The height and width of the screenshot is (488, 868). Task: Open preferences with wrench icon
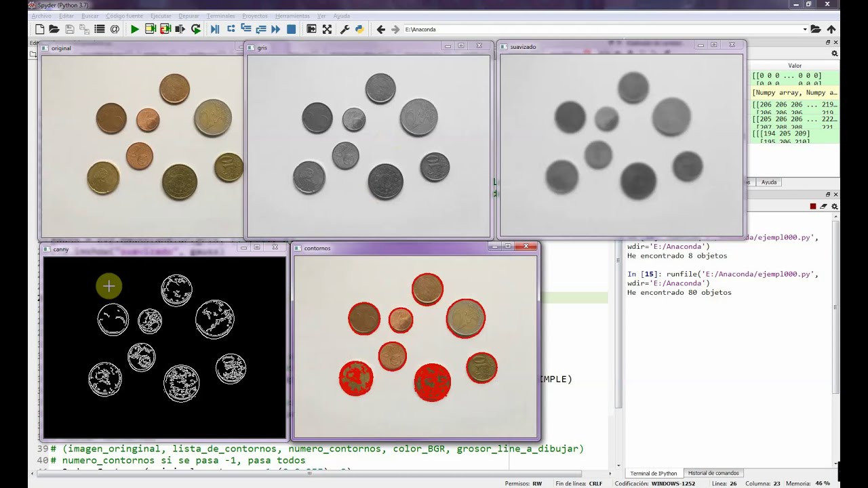(x=344, y=29)
